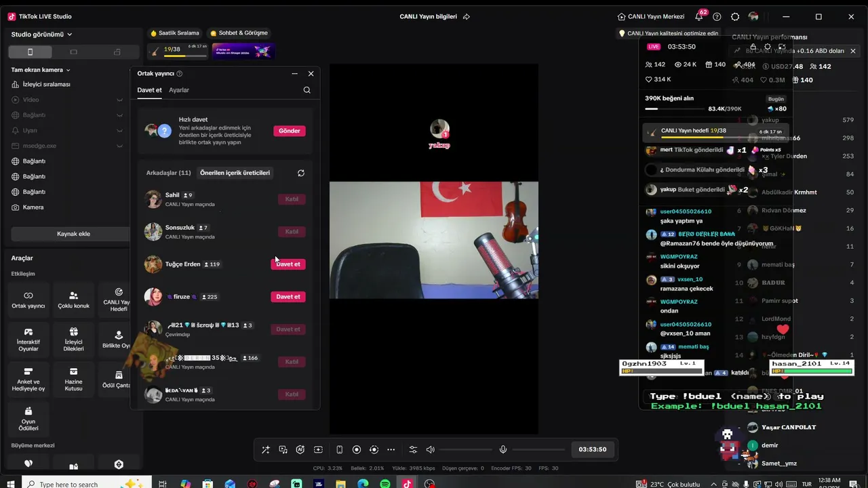This screenshot has height=488, width=868.
Task: Click CANLI Yayın kalitesini optimize edin tip
Action: coord(669,33)
